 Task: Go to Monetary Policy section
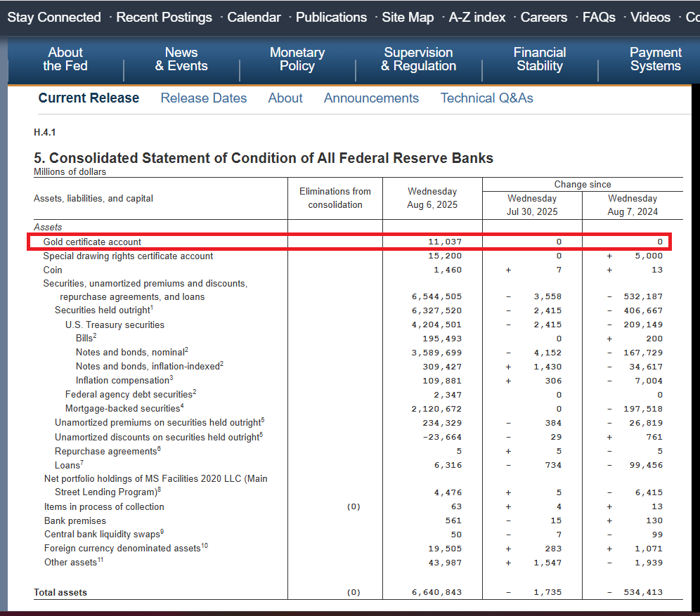297,60
